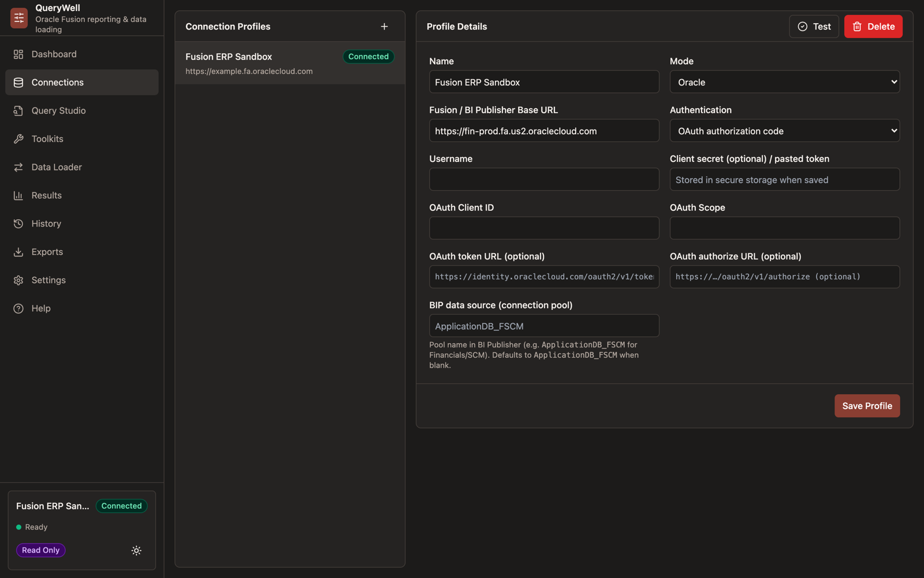Select the Fusion ERP Sandbox profile row
The height and width of the screenshot is (578, 924).
(x=290, y=63)
